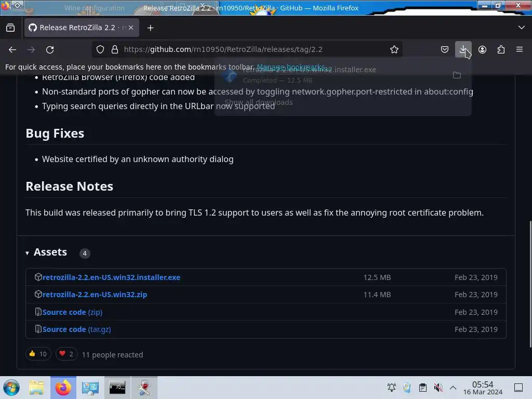Open the Start menu orb
The width and height of the screenshot is (532, 399).
coord(11,388)
